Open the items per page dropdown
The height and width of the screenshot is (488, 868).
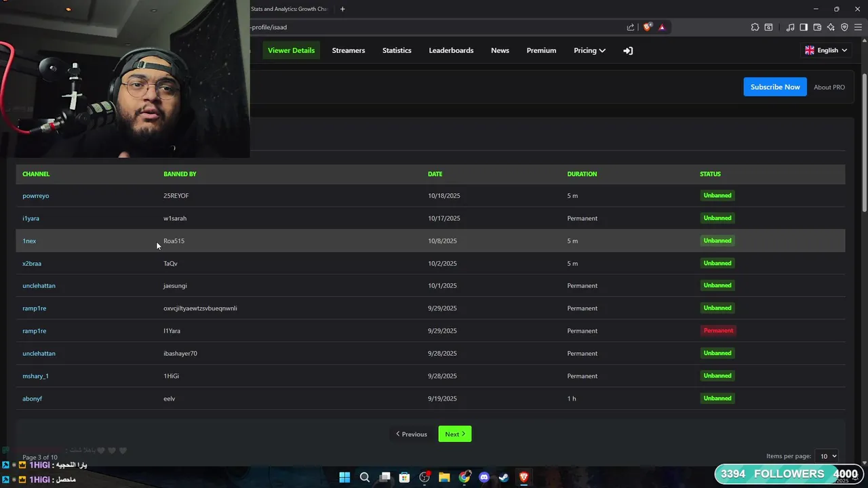point(827,456)
